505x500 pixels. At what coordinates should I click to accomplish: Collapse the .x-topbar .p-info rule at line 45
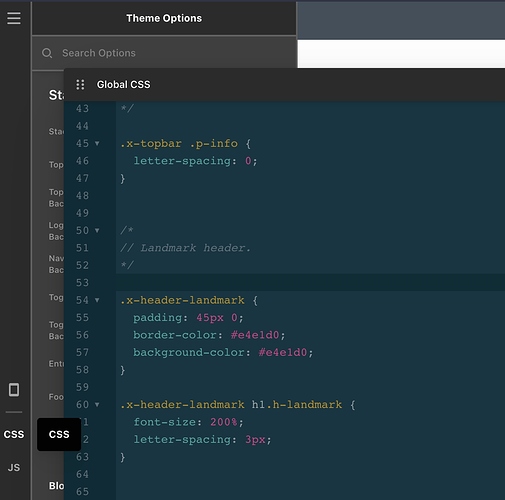tap(97, 144)
